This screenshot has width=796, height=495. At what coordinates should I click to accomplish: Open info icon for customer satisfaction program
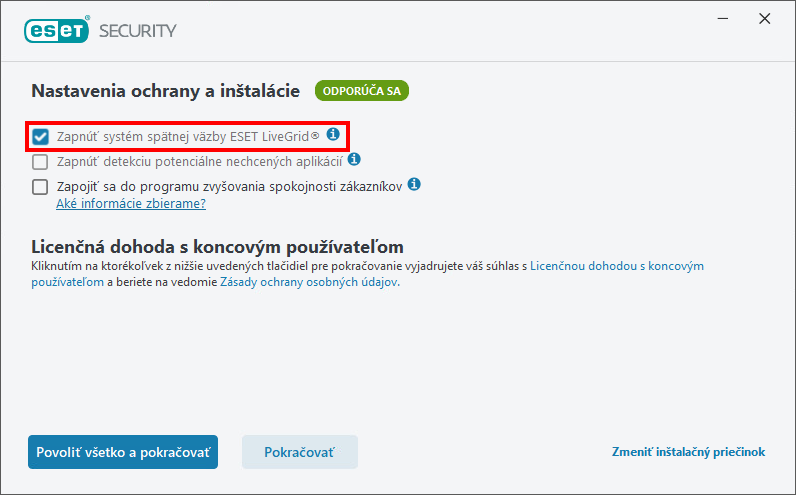pos(414,184)
